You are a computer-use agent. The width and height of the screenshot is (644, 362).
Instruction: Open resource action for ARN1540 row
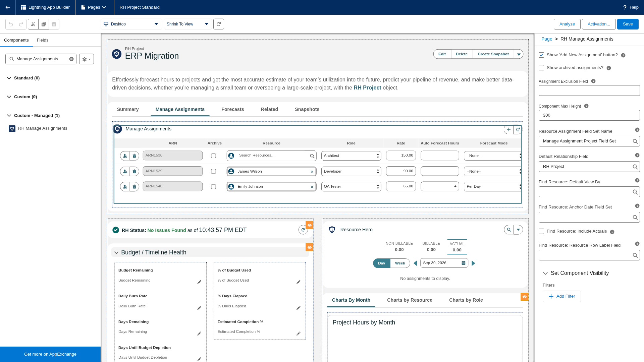coord(125,187)
